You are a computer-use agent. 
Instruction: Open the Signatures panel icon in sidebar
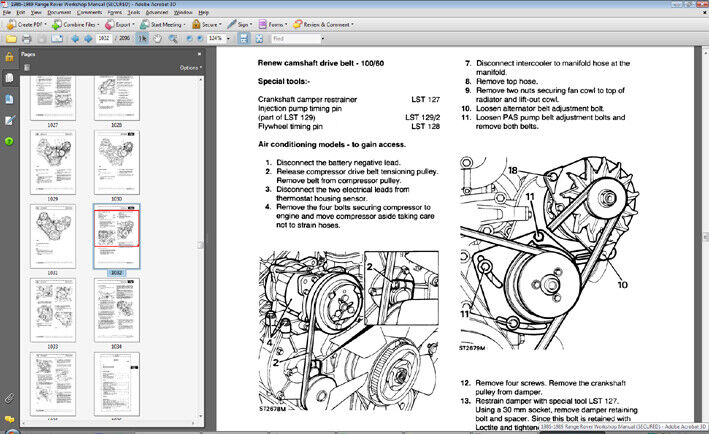coord(9,120)
